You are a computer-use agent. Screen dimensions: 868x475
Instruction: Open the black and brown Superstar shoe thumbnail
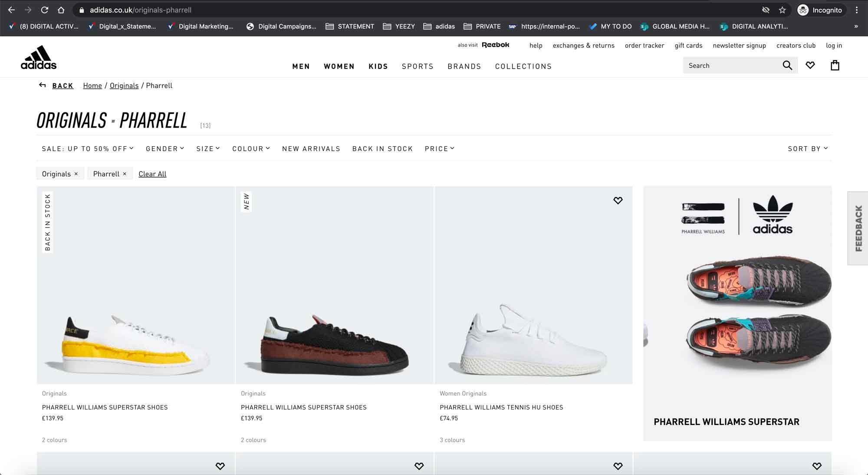[335, 285]
